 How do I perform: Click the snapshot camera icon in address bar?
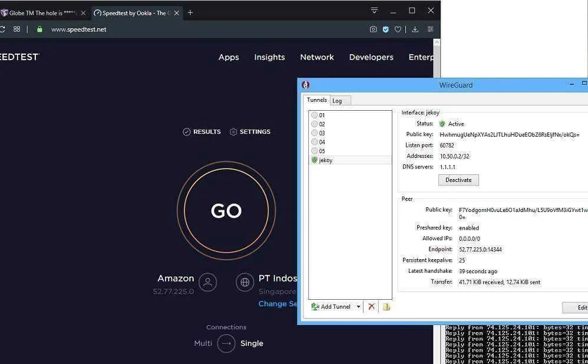(373, 29)
